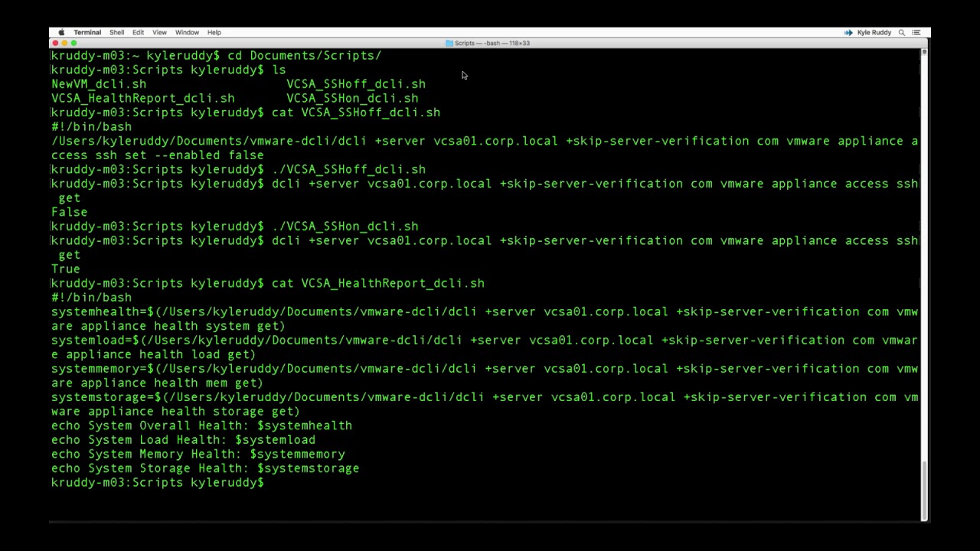Open the Apple menu
The image size is (980, 551).
click(61, 32)
